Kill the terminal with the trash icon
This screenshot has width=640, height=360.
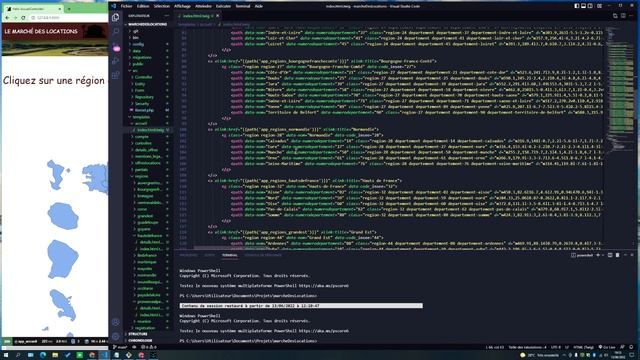click(x=617, y=255)
